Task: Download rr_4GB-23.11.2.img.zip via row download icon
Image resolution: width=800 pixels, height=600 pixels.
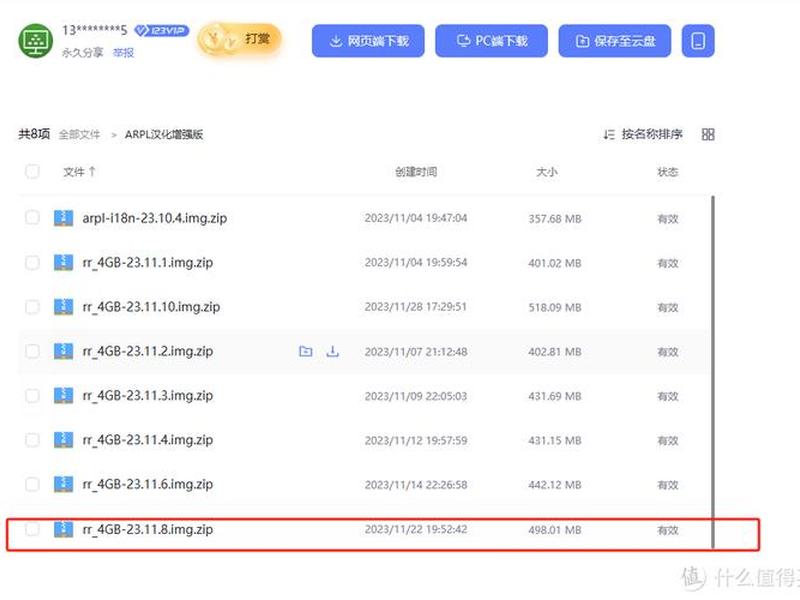Action: (332, 351)
